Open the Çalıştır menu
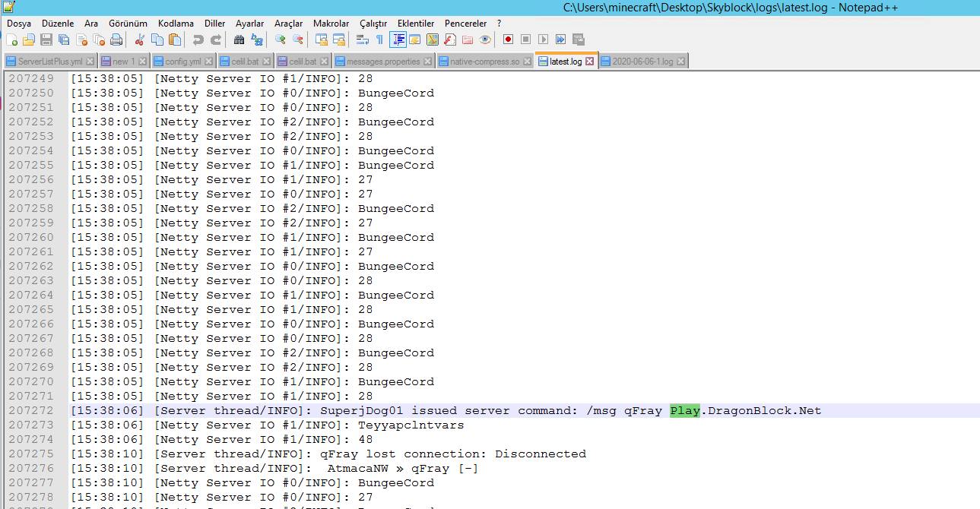The width and height of the screenshot is (980, 509). [x=373, y=24]
